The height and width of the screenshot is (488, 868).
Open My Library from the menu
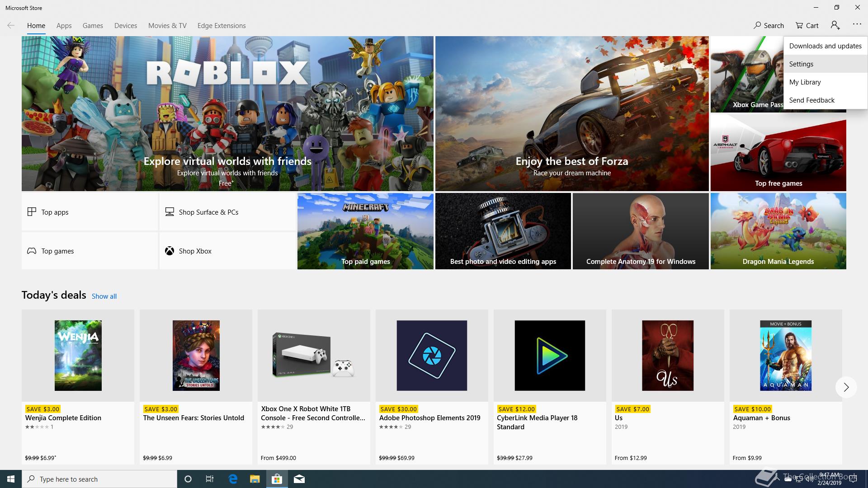tap(825, 82)
